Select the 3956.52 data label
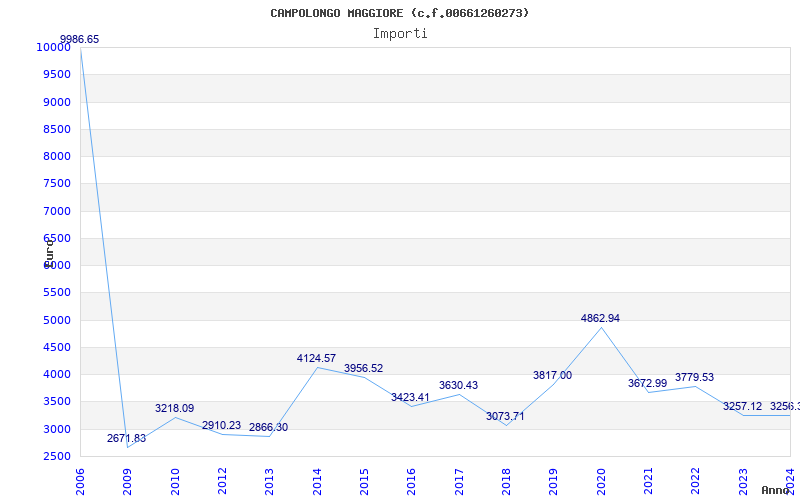 363,368
